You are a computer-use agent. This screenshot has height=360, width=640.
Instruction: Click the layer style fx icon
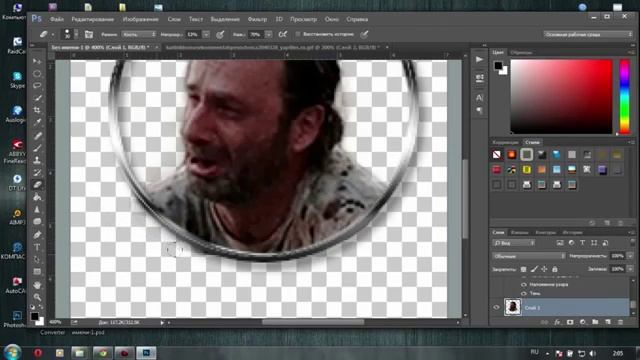[557, 322]
